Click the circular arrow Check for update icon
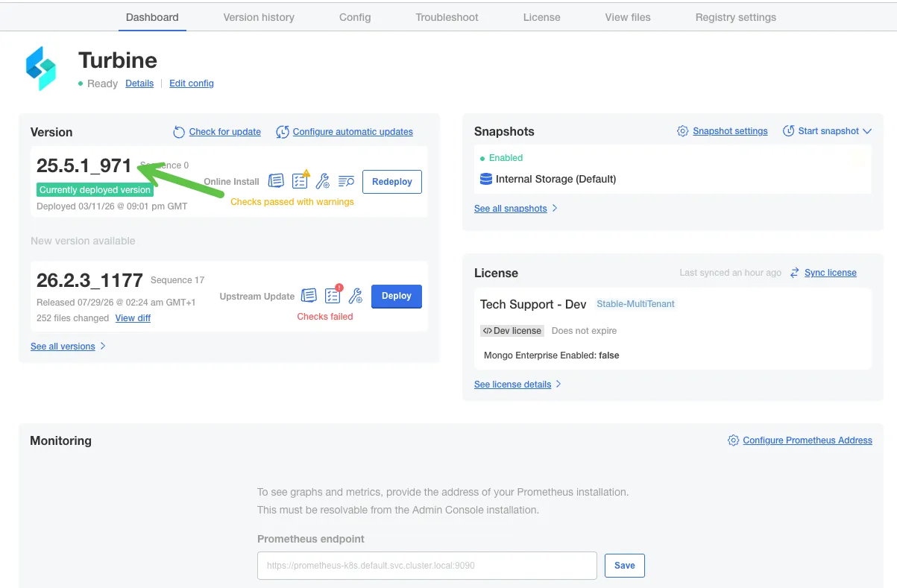This screenshot has width=897, height=588. [179, 132]
